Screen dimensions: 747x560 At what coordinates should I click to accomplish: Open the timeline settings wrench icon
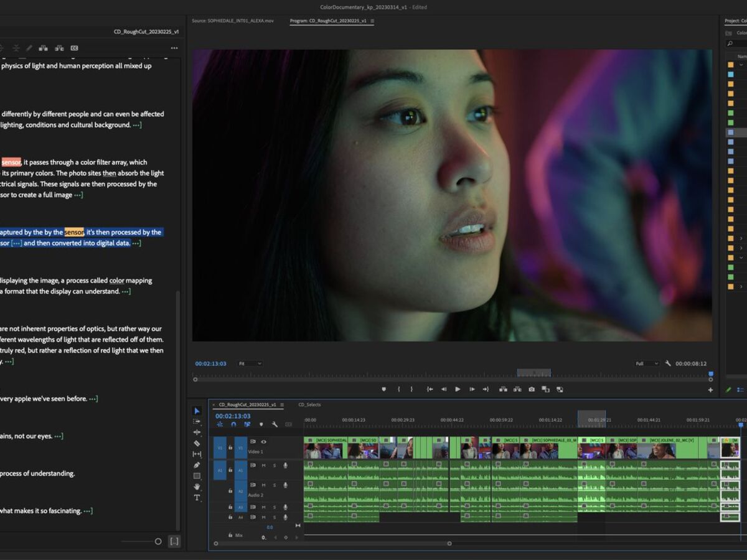coord(274,424)
